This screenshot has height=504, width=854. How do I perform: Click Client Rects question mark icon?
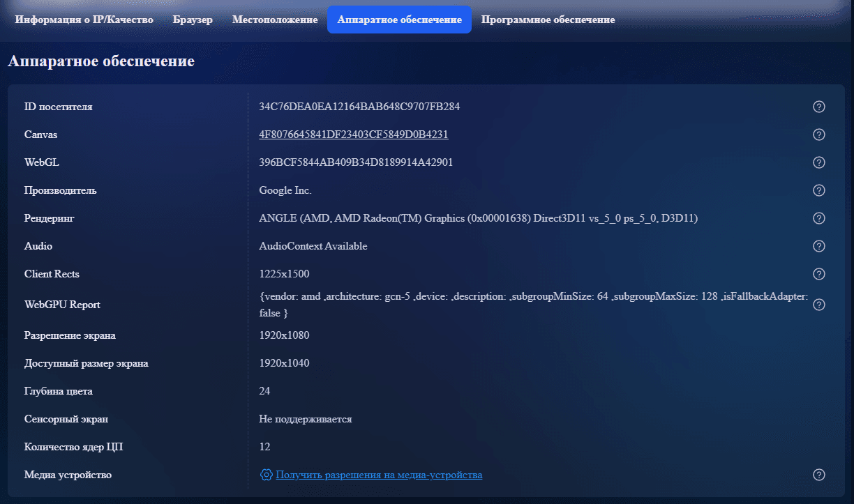819,274
